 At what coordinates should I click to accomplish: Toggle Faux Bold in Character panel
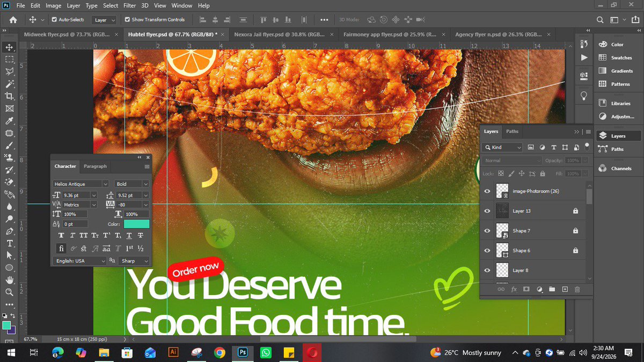pyautogui.click(x=61, y=235)
